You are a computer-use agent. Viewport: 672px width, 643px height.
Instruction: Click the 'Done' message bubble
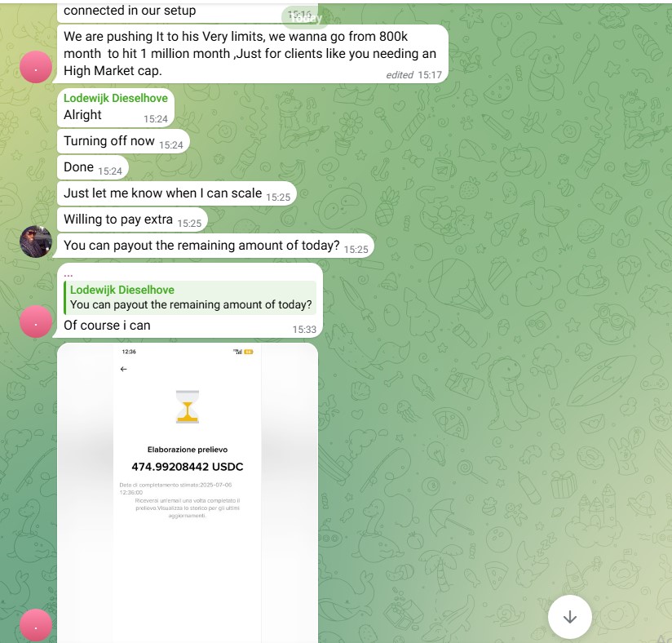[x=93, y=167]
